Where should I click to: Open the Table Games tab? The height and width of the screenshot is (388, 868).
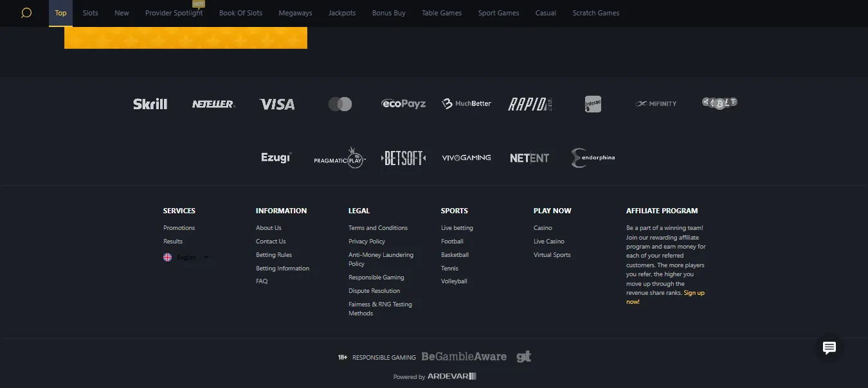point(442,13)
